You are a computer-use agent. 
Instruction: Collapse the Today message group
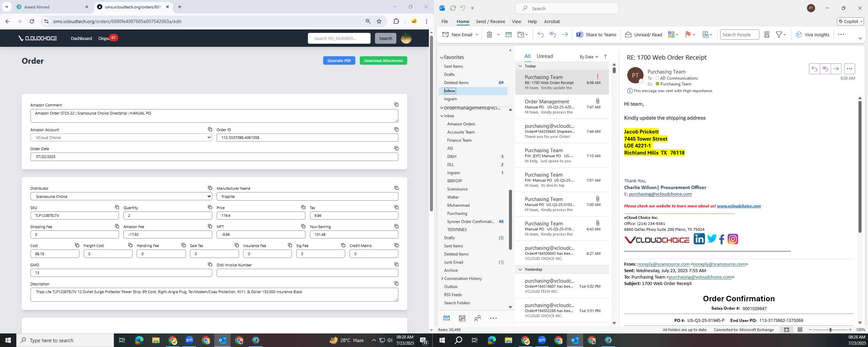point(520,66)
